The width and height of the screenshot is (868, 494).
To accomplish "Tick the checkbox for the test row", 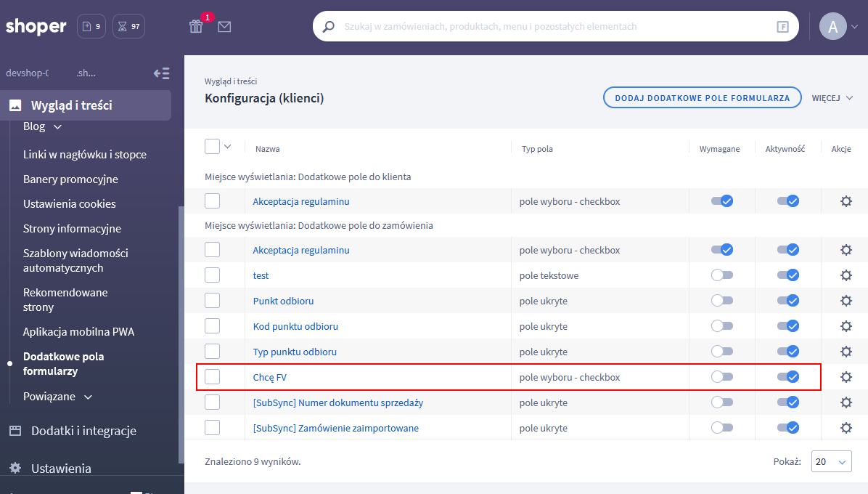I will (x=212, y=275).
